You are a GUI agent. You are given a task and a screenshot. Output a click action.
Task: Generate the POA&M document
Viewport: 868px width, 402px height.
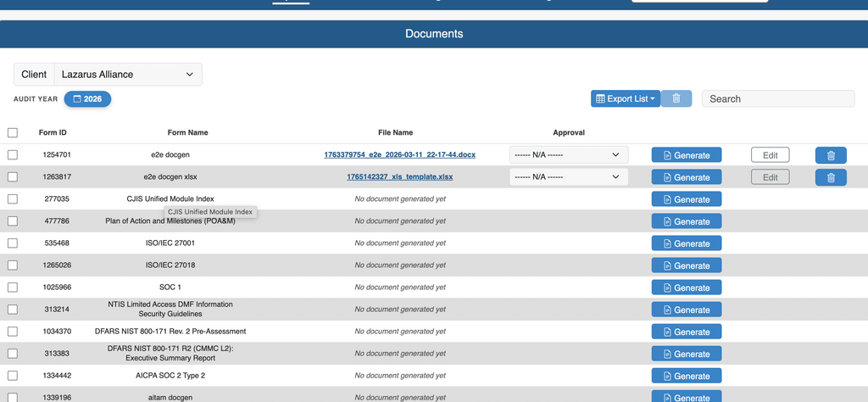pyautogui.click(x=687, y=221)
